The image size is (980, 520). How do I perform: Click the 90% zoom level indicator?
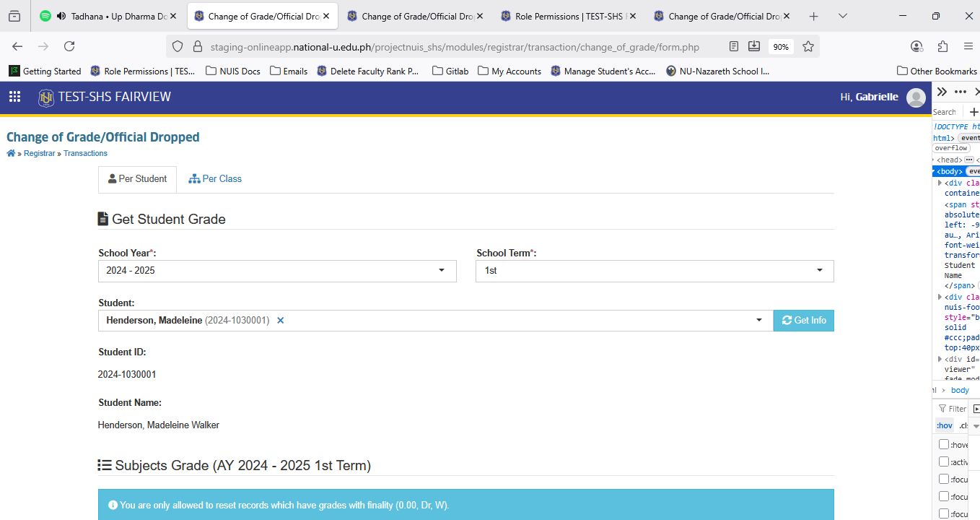click(x=781, y=46)
